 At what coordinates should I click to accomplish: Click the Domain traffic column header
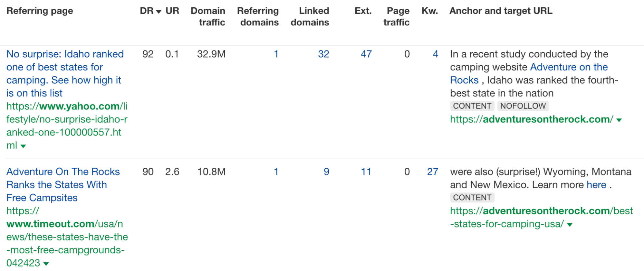click(x=208, y=16)
